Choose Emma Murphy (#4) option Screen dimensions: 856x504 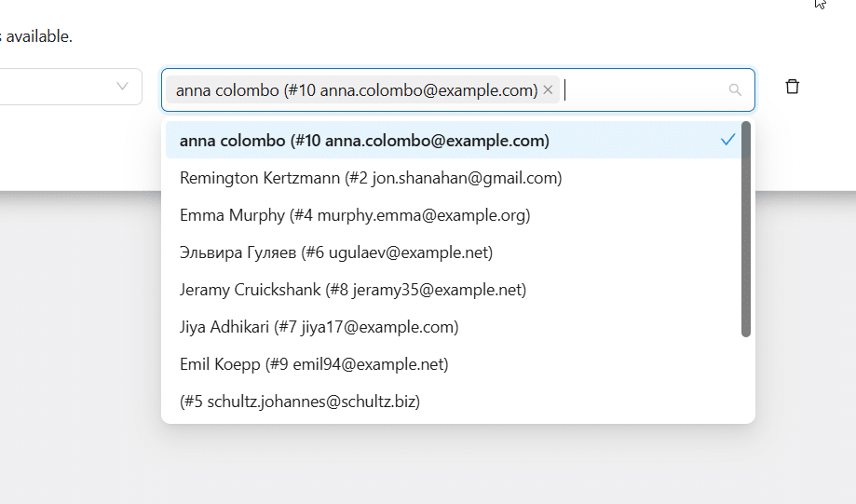[x=354, y=215]
